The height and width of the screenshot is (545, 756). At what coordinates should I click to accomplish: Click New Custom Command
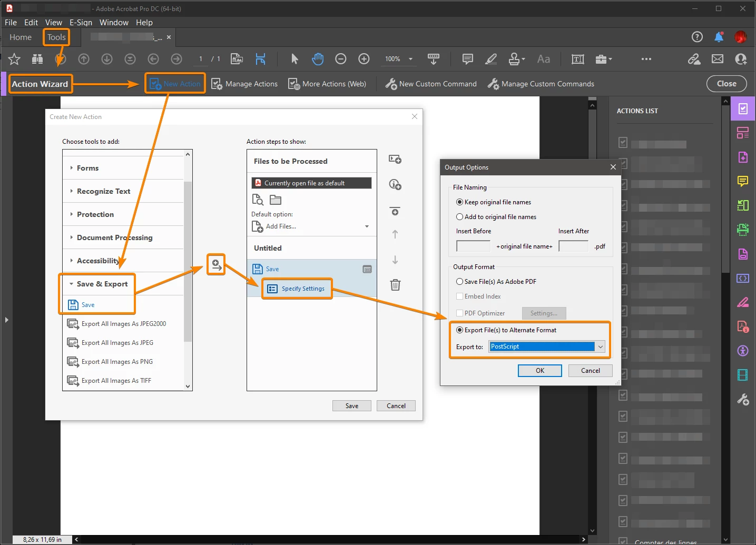[x=431, y=84]
